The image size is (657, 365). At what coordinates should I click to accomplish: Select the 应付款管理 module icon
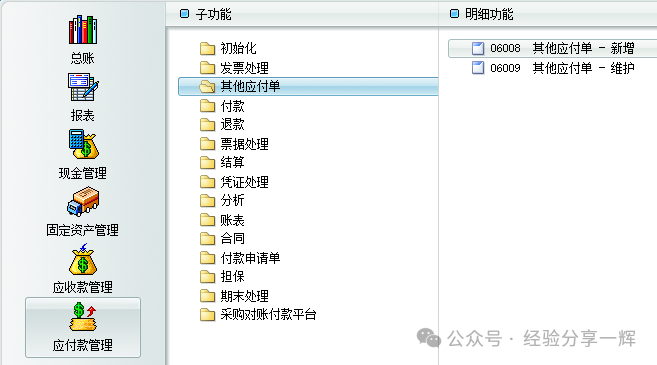83,317
